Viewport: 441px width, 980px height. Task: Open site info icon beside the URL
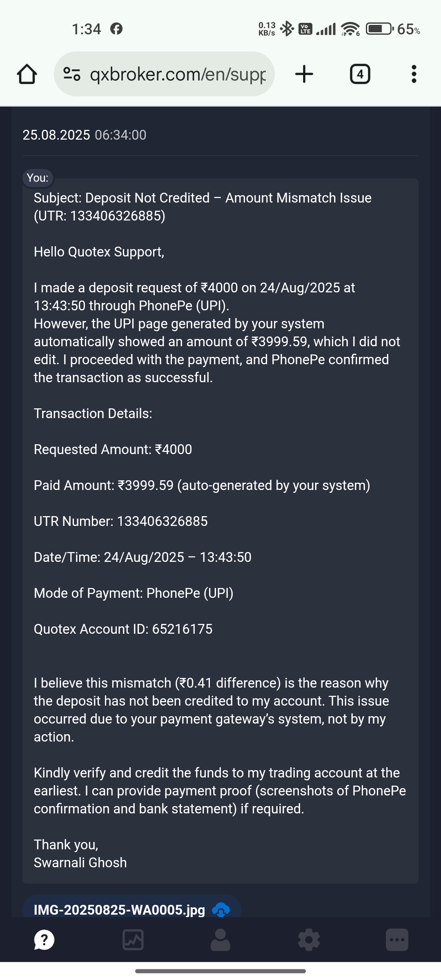72,74
